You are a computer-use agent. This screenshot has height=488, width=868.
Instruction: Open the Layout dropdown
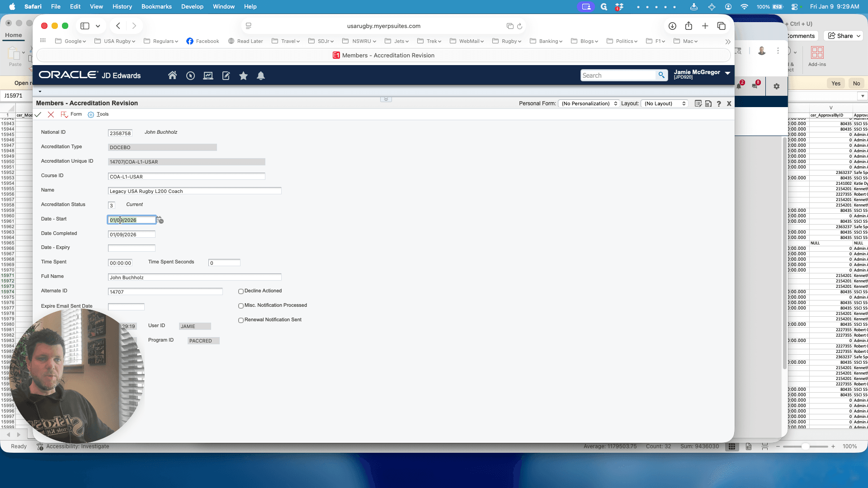(x=664, y=103)
